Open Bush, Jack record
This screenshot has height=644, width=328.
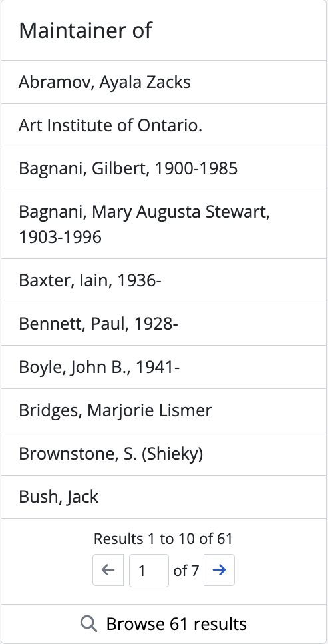coord(164,497)
